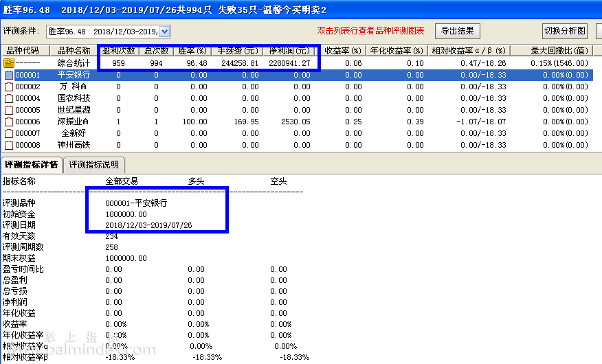Click the 空头 column label
The height and width of the screenshot is (364, 602).
coord(278,181)
